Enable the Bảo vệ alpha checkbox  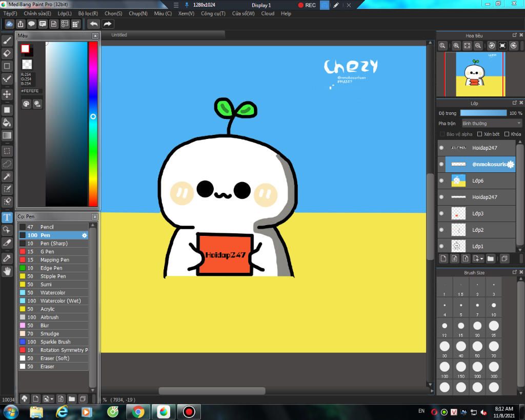[x=442, y=134]
